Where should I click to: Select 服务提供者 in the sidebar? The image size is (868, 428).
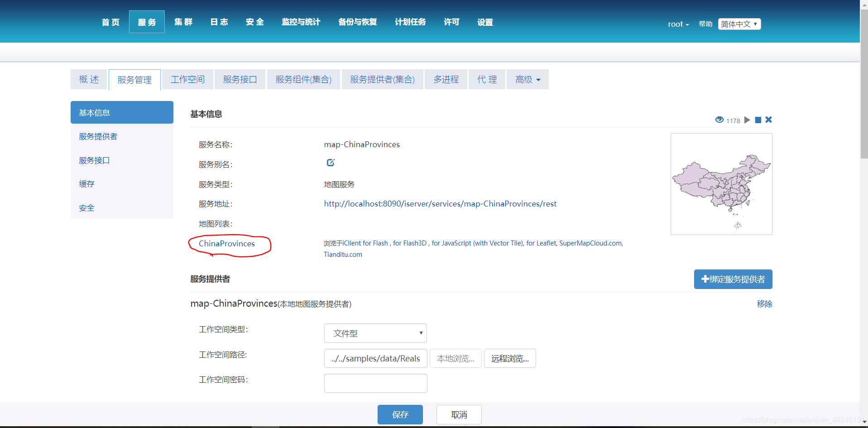98,136
